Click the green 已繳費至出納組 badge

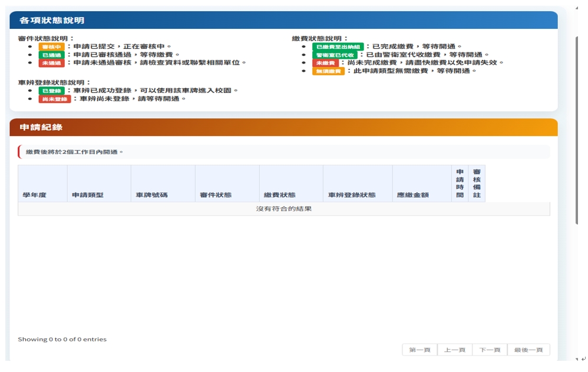pos(338,47)
